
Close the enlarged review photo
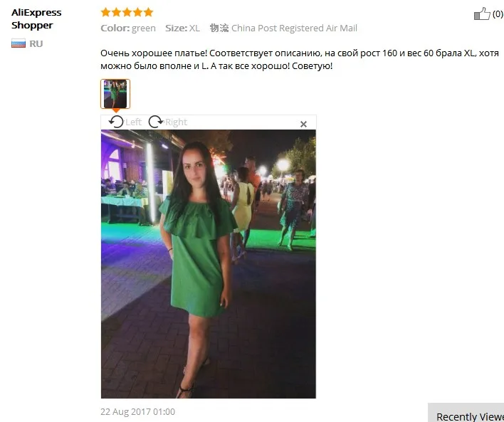point(303,124)
